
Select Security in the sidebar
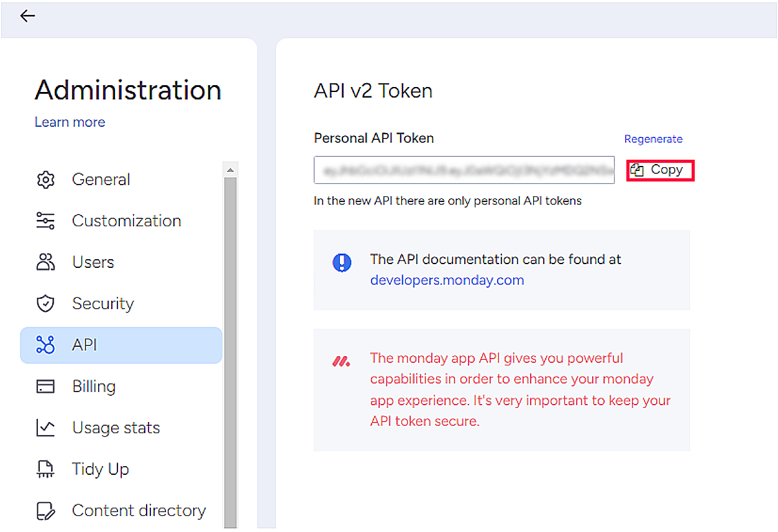click(103, 304)
